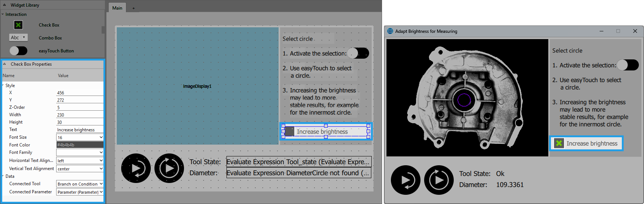Image resolution: width=644 pixels, height=204 pixels.
Task: Switch to the Main tab
Action: coord(117,8)
